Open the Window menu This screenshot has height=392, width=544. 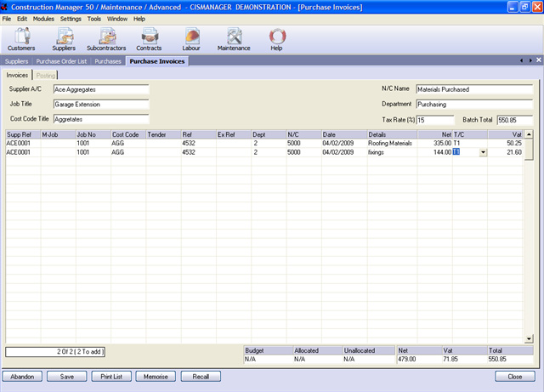click(117, 19)
